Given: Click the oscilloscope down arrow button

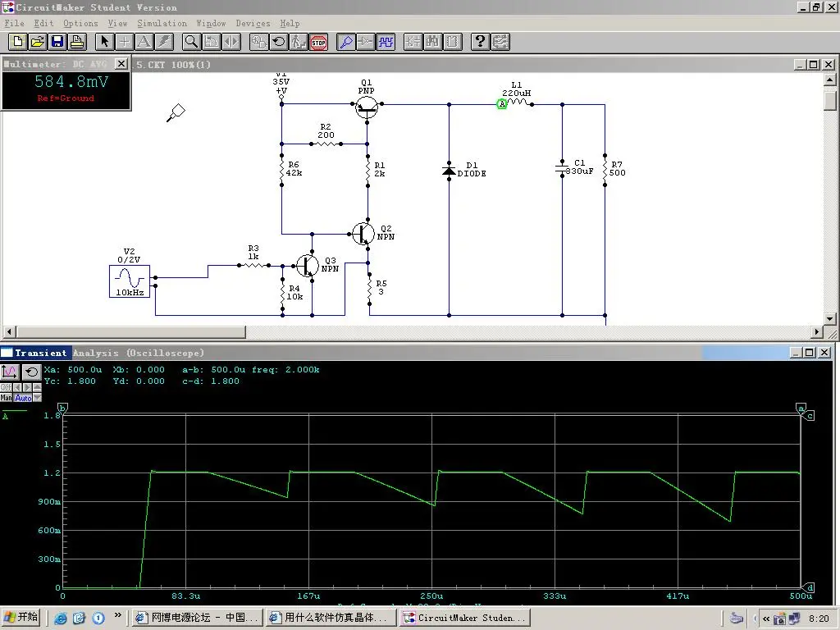Looking at the screenshot, I should click(37, 398).
